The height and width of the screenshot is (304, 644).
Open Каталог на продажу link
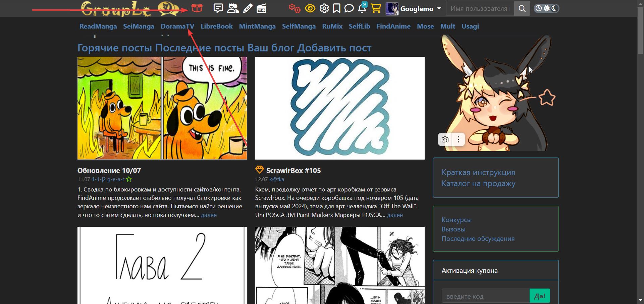478,183
